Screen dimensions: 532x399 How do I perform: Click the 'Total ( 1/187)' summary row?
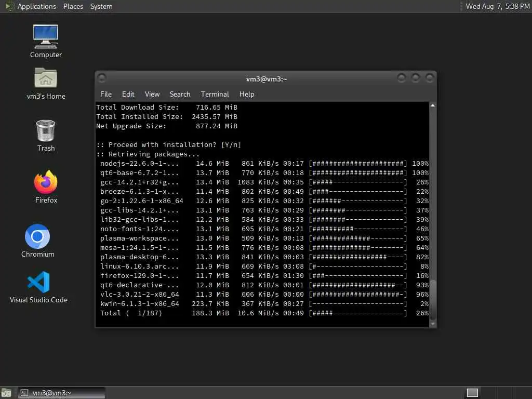click(x=264, y=313)
